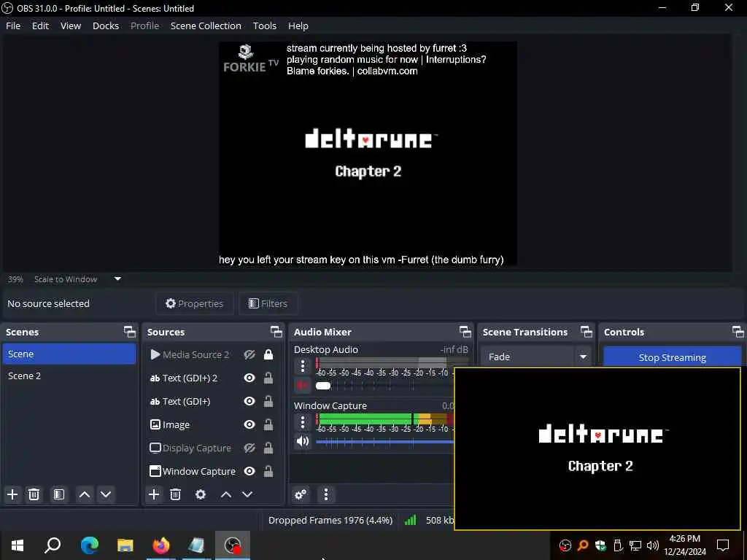
Task: Open Windows Start menu
Action: click(x=18, y=545)
